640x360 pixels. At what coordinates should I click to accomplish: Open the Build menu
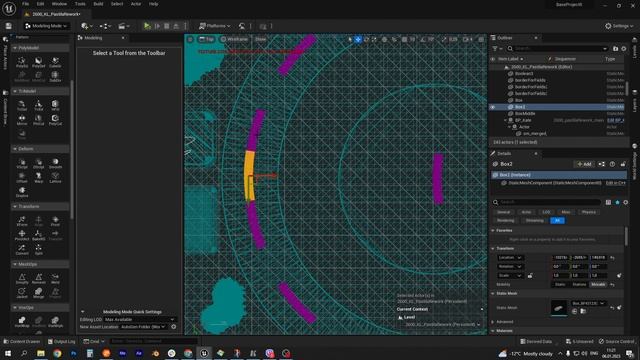click(x=98, y=4)
